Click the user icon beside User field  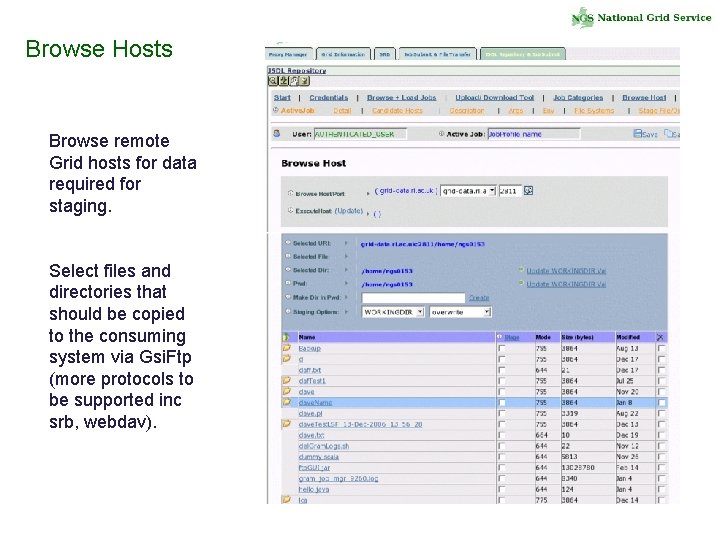coord(277,134)
